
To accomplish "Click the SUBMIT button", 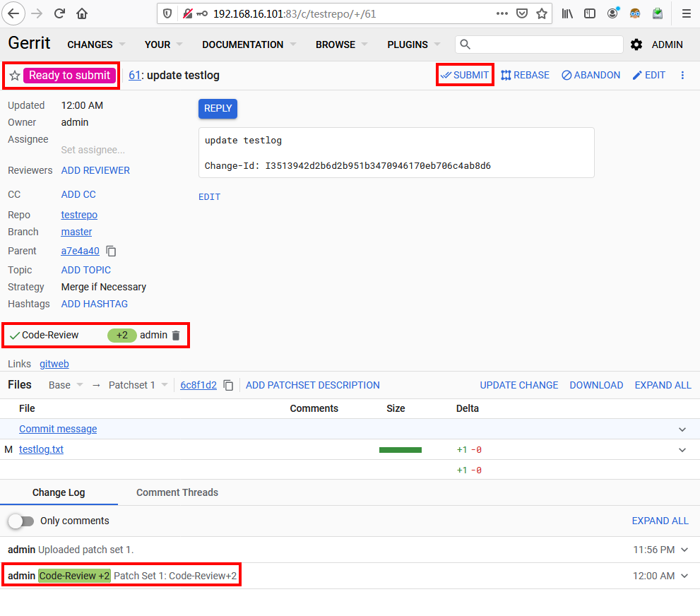I will [x=465, y=75].
